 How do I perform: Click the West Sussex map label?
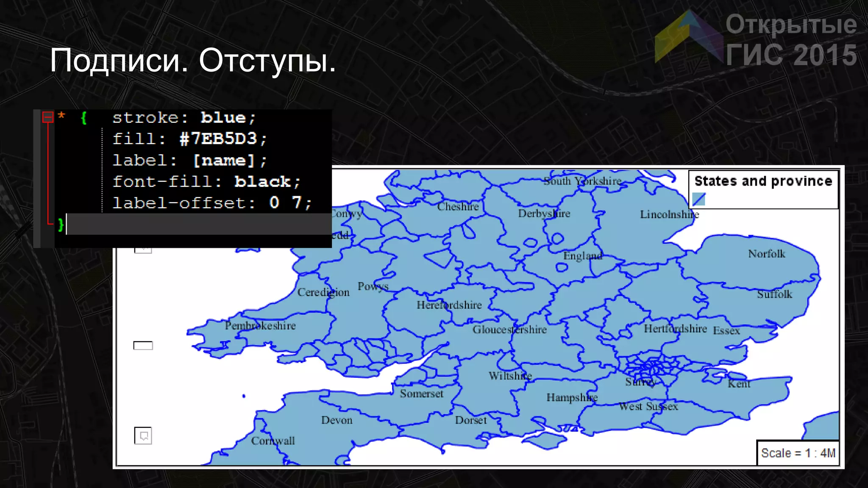tap(648, 406)
